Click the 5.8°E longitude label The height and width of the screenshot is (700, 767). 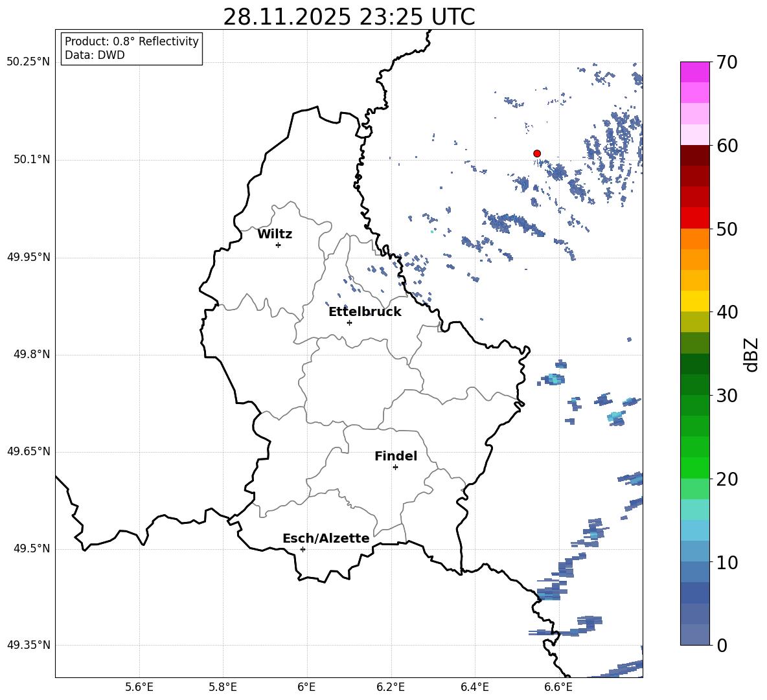(x=223, y=687)
